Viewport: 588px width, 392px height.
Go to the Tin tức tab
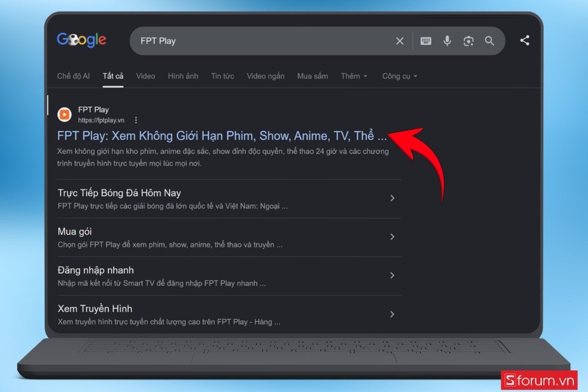pos(222,76)
